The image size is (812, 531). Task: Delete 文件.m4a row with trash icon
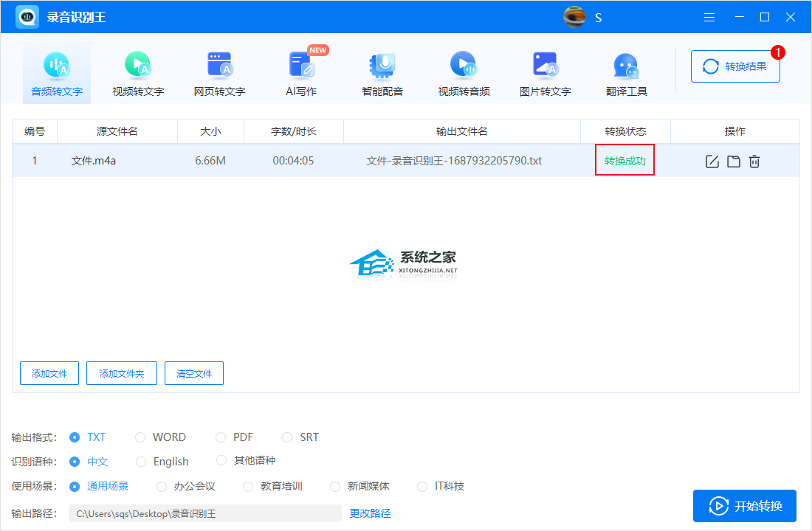coord(754,162)
